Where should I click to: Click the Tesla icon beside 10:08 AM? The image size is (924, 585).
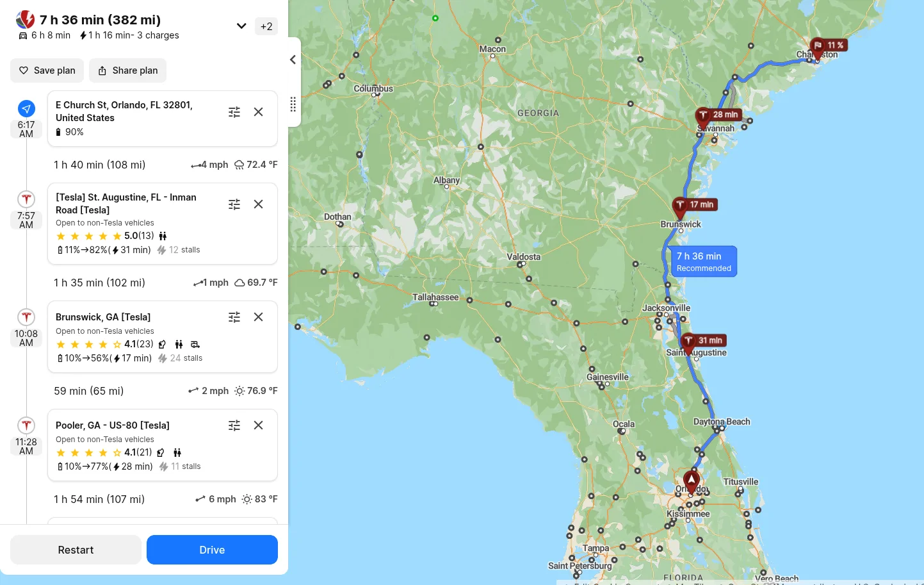[x=26, y=317]
